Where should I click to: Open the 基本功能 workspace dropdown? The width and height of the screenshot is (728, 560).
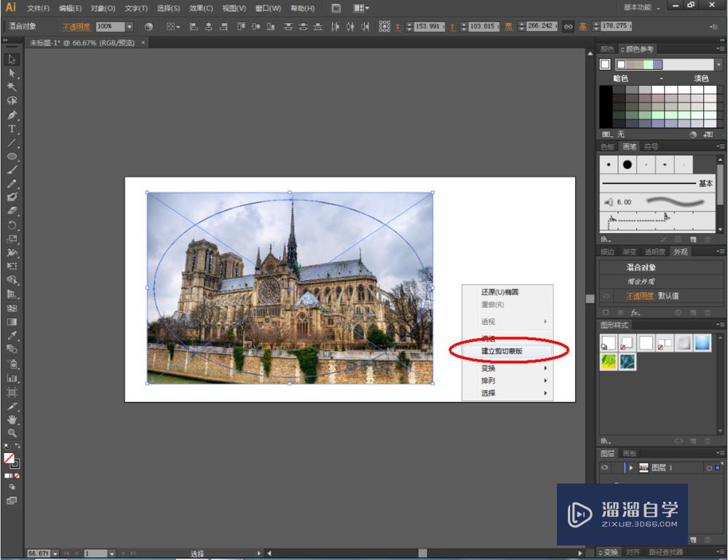(x=641, y=7)
